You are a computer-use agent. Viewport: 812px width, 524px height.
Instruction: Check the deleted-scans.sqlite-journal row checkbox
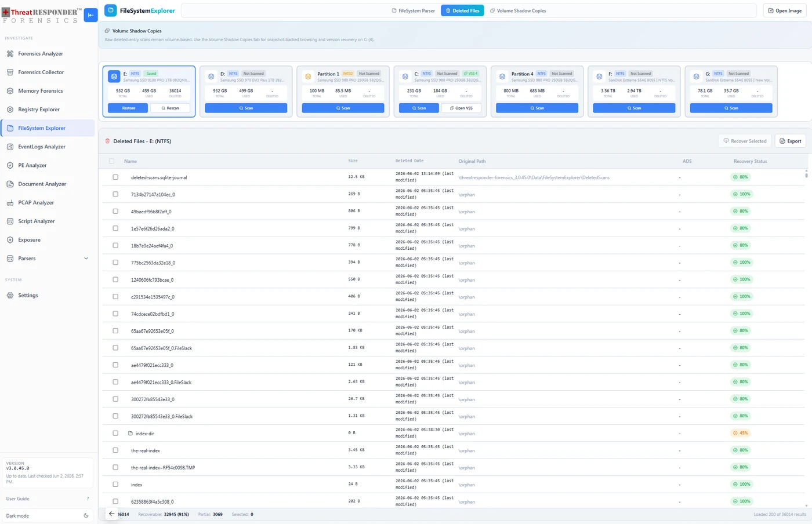coord(115,177)
